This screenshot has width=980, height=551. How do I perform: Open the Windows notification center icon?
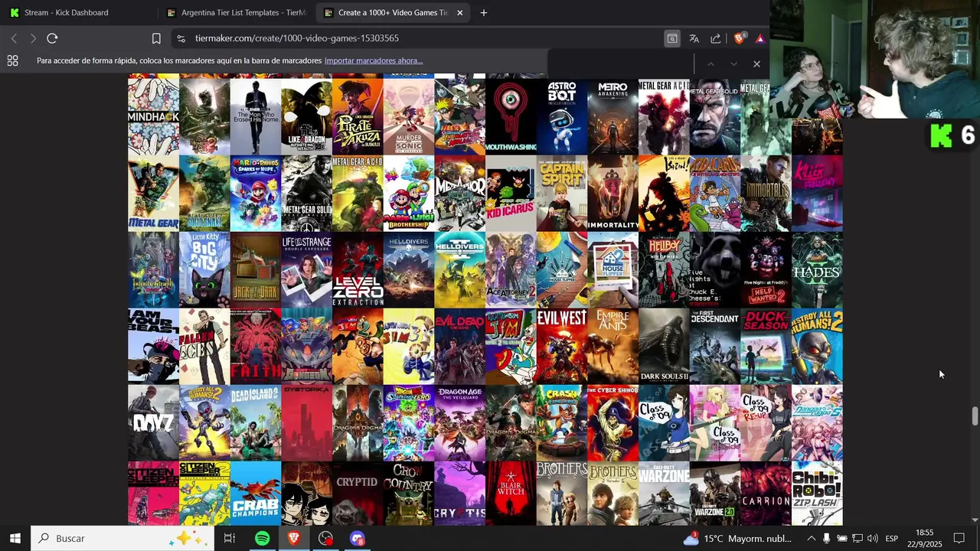tap(959, 539)
